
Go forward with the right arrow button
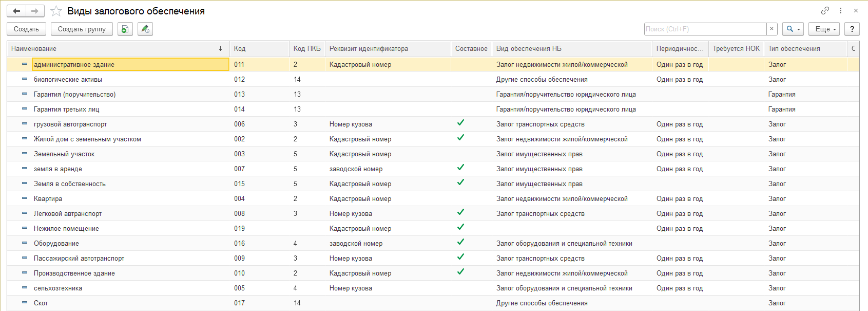pos(35,11)
